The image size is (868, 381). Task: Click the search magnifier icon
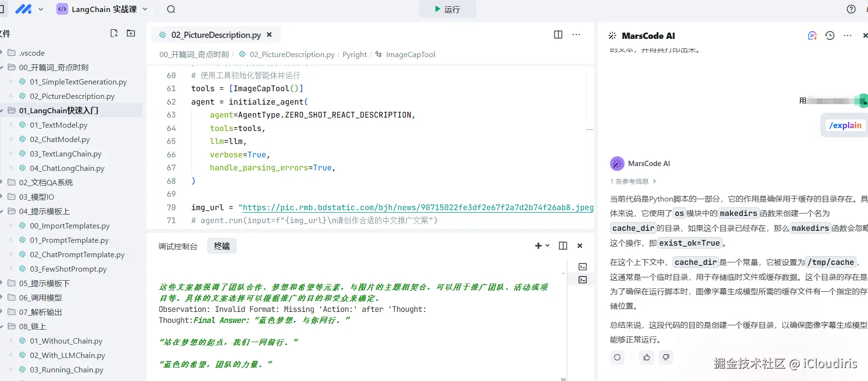pos(171,9)
